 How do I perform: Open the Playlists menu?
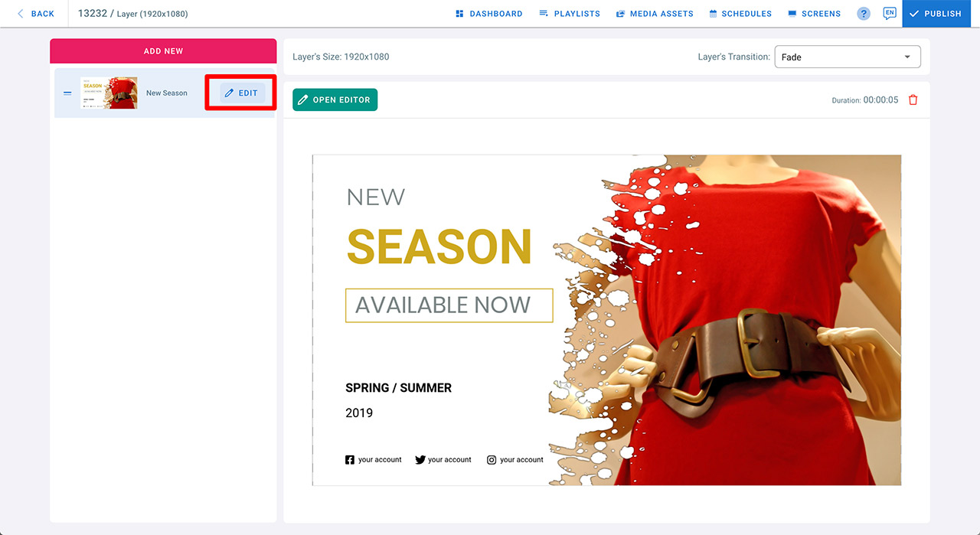point(570,14)
